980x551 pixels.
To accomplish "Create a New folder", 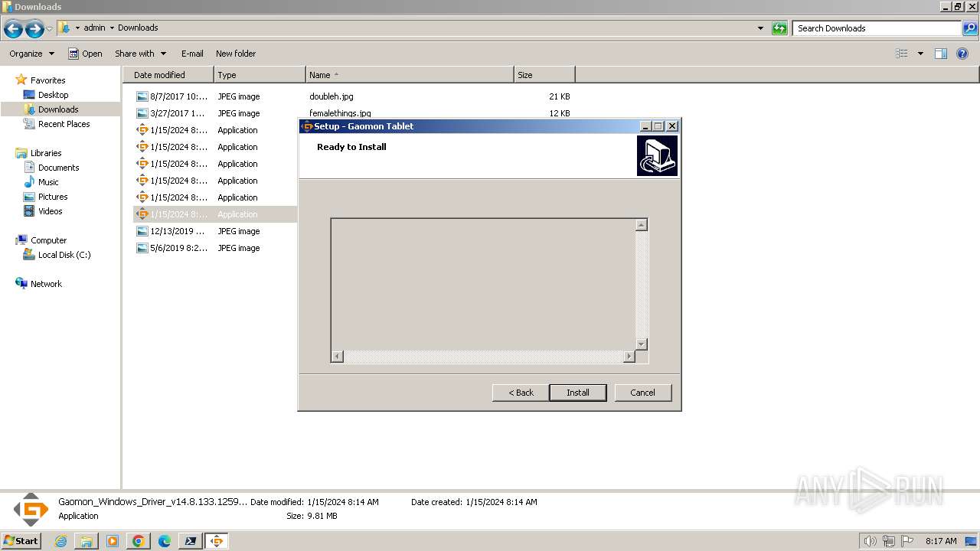I will click(236, 54).
